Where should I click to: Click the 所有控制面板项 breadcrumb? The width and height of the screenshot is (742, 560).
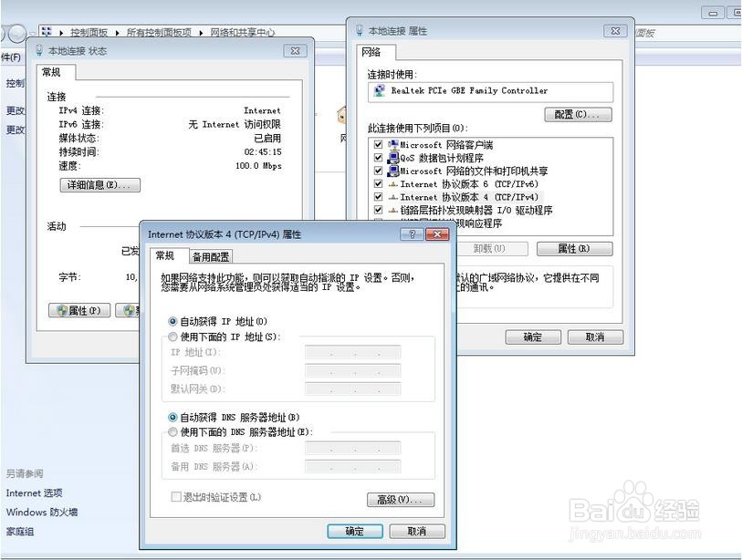(x=159, y=32)
